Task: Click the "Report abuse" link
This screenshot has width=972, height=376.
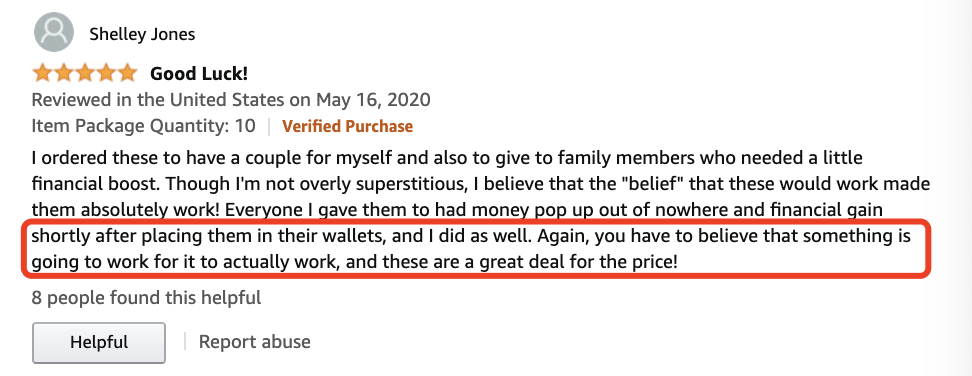Action: coord(254,342)
